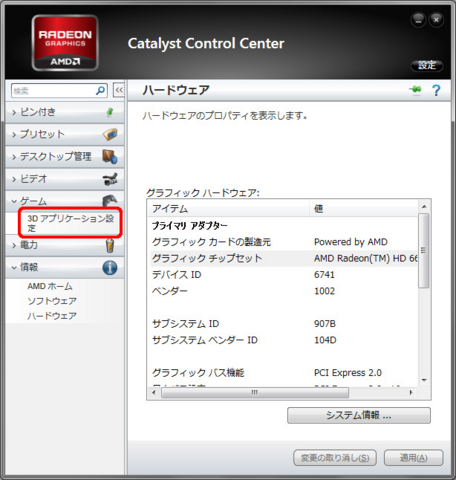The width and height of the screenshot is (456, 480).
Task: Select the グラフィック バス機能 row
Action: point(283,373)
